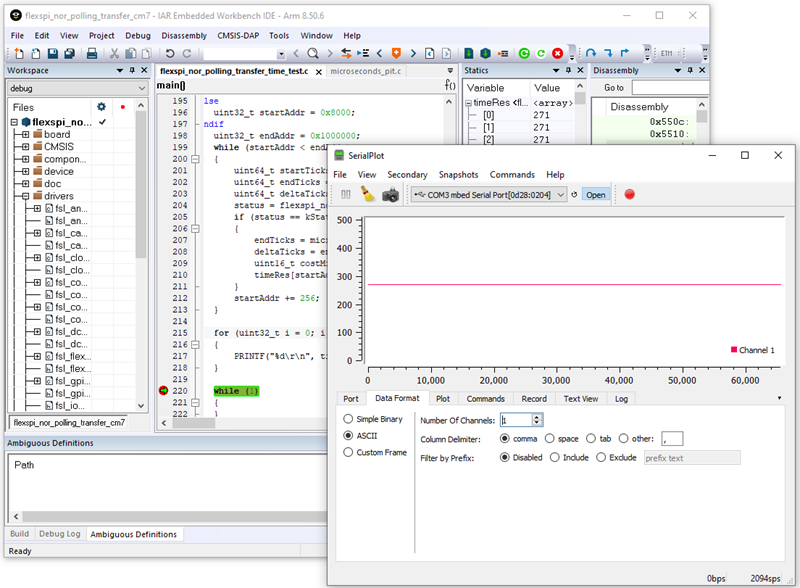Switch to the Text View tab
This screenshot has height=588, width=800.
click(x=580, y=399)
